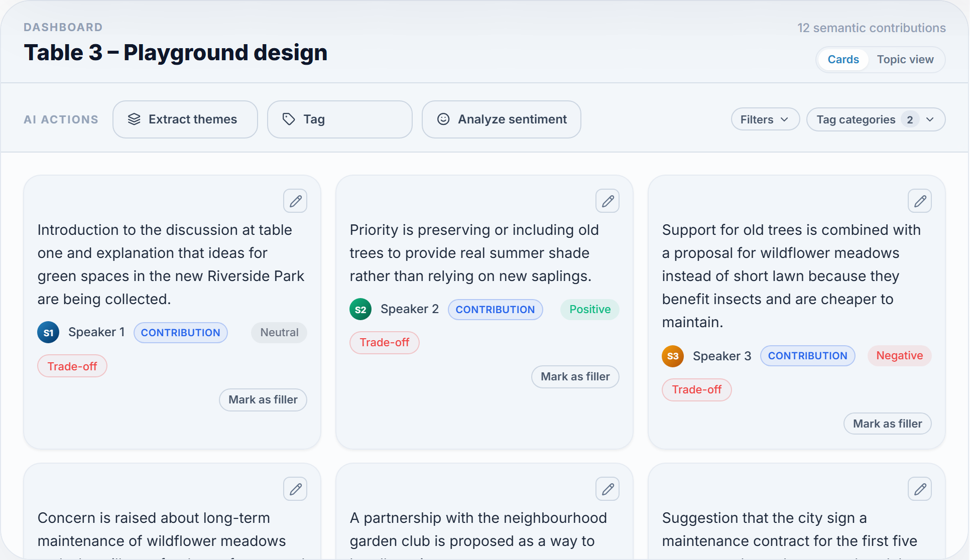Click Trade-off tag on Speaker 2 card

pos(385,343)
